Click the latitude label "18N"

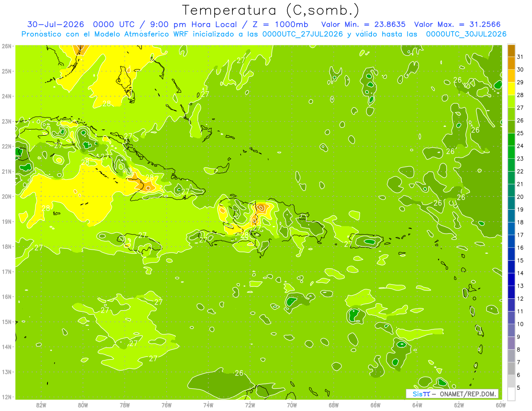click(x=7, y=247)
